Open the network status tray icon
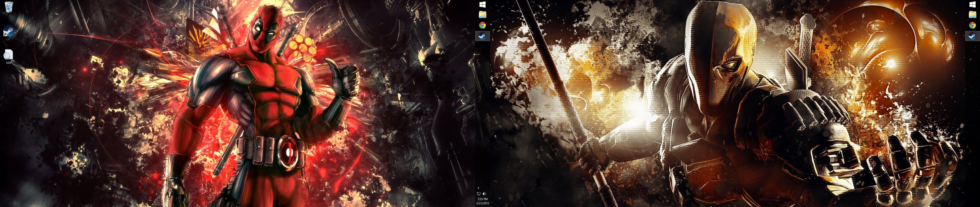The width and height of the screenshot is (980, 207). tap(479, 194)
